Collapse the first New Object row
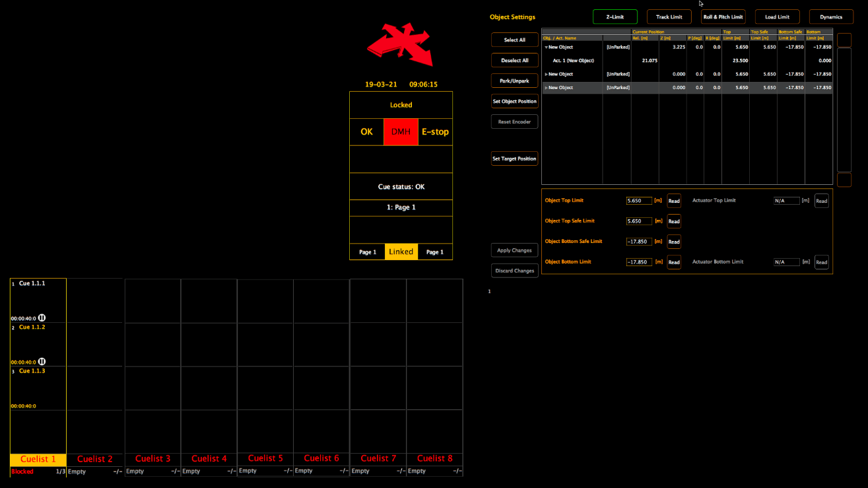 point(546,48)
